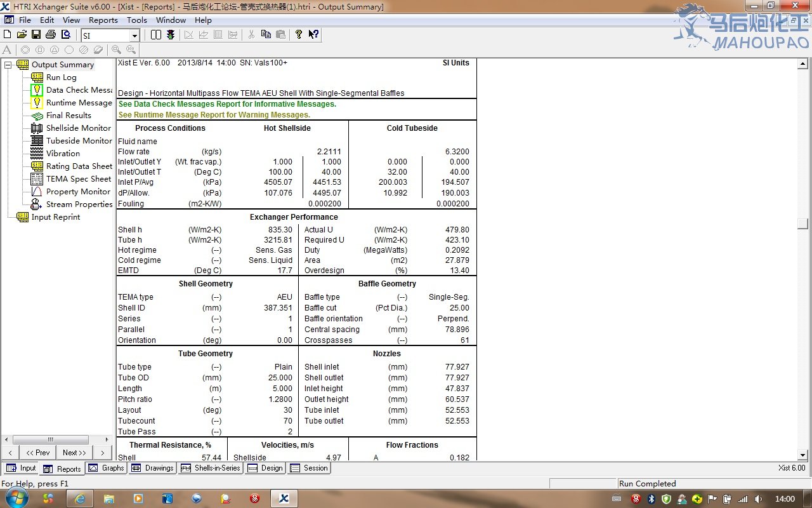Image resolution: width=812 pixels, height=508 pixels.
Task: Open Stream Properties report
Action: coord(79,204)
